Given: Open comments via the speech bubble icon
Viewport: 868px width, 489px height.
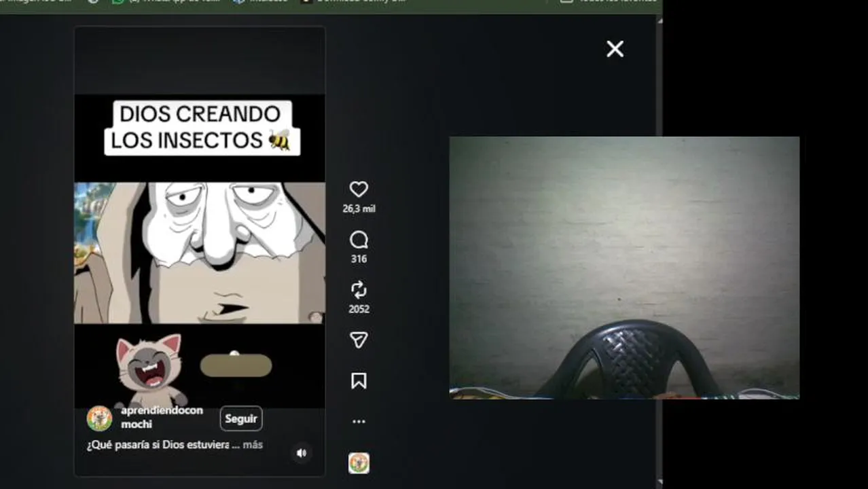Looking at the screenshot, I should pos(359,240).
